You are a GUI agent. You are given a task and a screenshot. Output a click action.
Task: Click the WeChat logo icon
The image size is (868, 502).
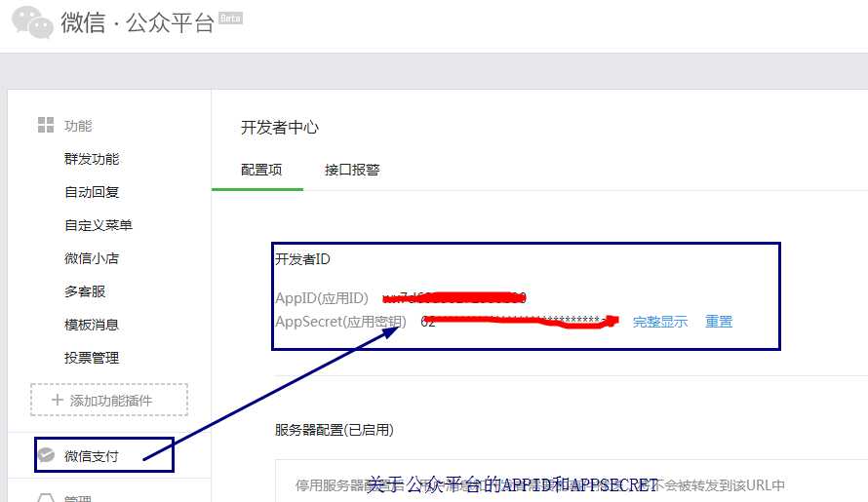(x=32, y=22)
